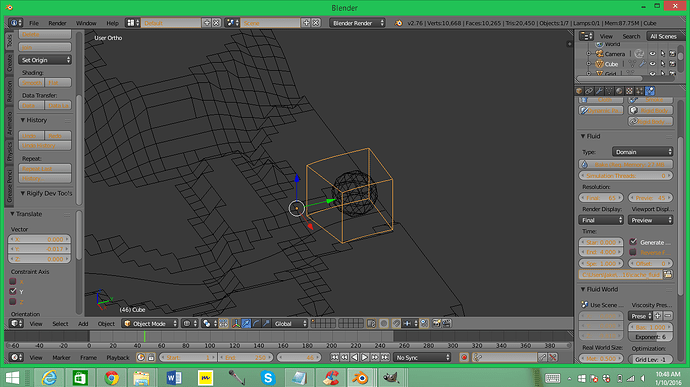690x387 pixels.
Task: Open the File menu
Action: [34, 23]
